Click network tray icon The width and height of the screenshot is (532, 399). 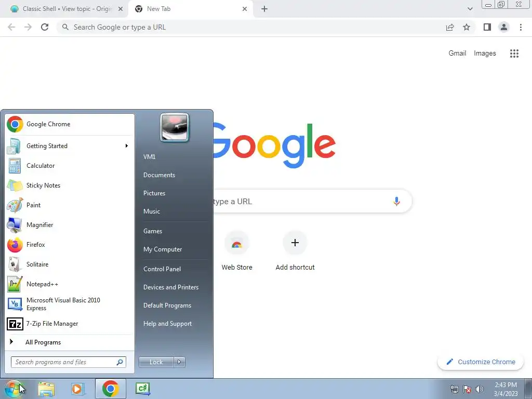pos(454,389)
